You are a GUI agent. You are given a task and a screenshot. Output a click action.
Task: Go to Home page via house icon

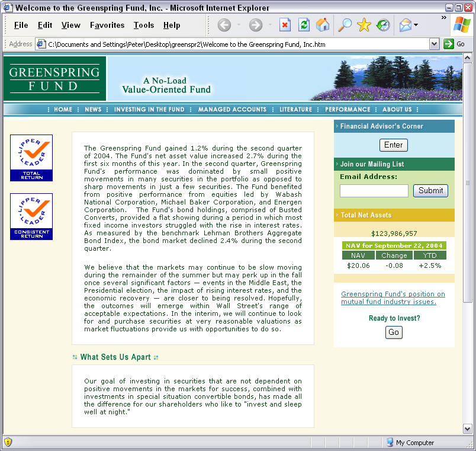click(x=323, y=25)
